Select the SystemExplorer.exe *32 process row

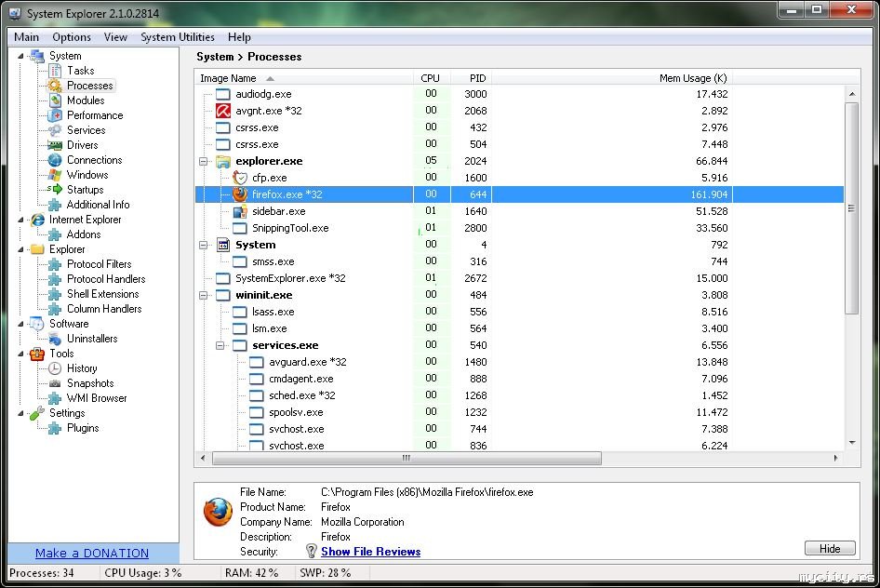coord(519,278)
